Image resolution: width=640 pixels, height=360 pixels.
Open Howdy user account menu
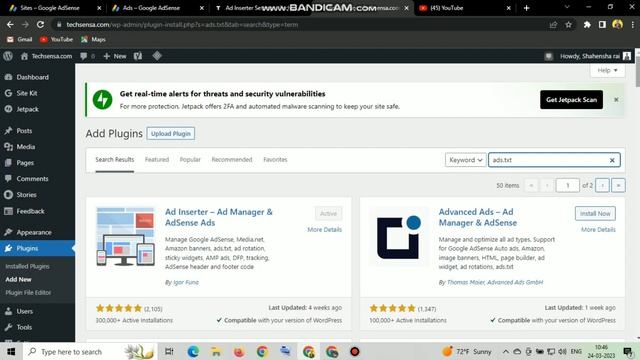595,56
